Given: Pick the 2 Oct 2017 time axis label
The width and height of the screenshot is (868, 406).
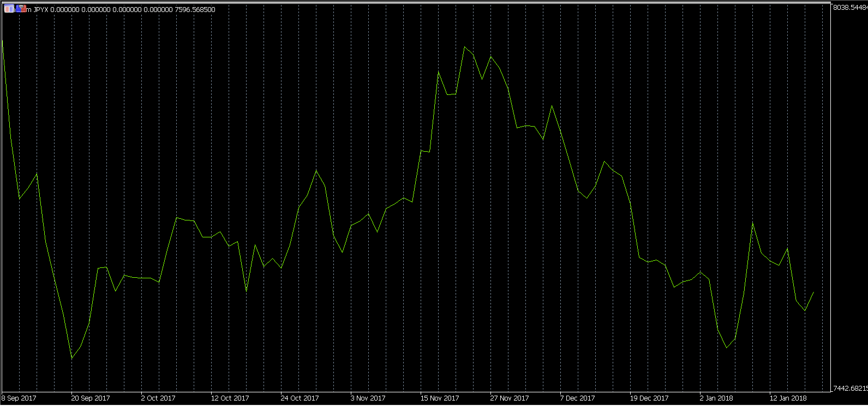Looking at the screenshot, I should click(158, 398).
